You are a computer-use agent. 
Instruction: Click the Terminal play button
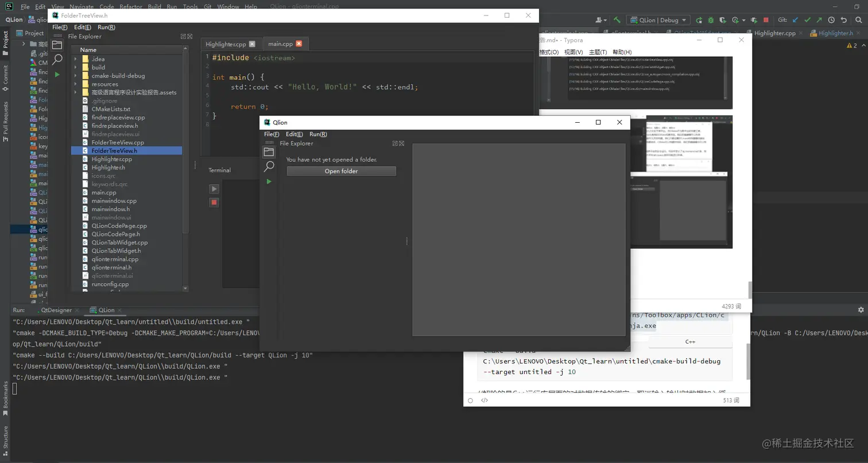(x=214, y=189)
